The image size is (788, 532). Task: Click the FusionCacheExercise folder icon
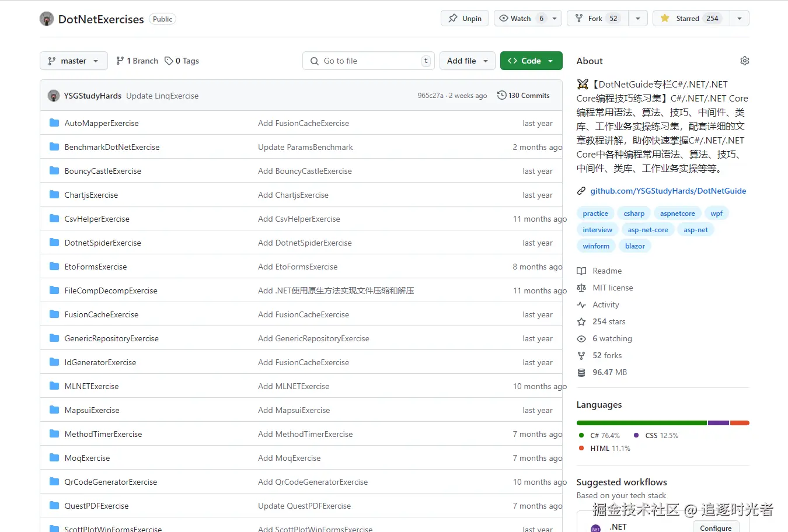pos(54,314)
